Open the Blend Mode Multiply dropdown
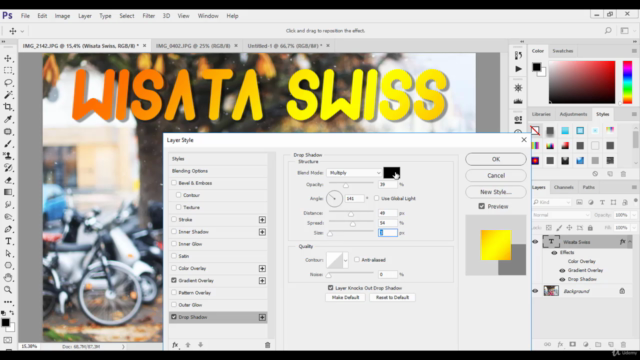The image size is (640, 360). [354, 173]
